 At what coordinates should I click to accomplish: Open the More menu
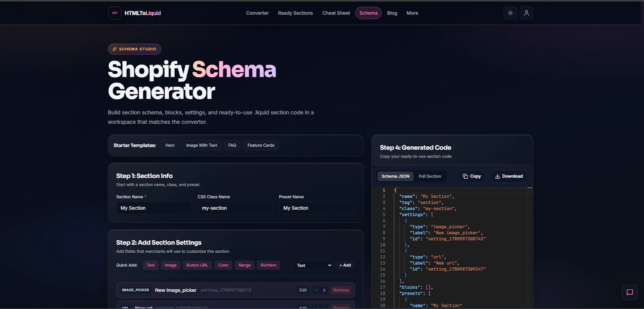(412, 13)
